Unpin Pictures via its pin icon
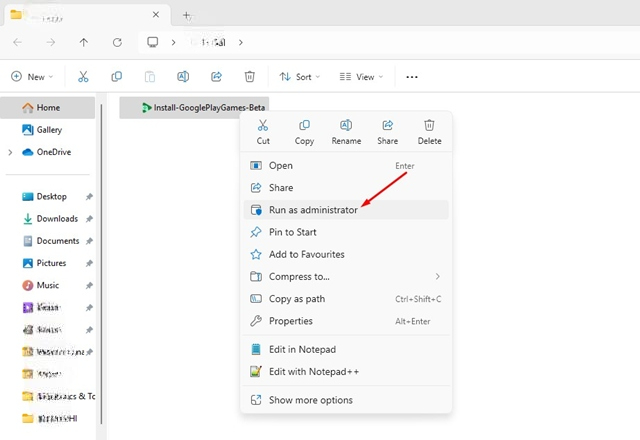 click(89, 263)
